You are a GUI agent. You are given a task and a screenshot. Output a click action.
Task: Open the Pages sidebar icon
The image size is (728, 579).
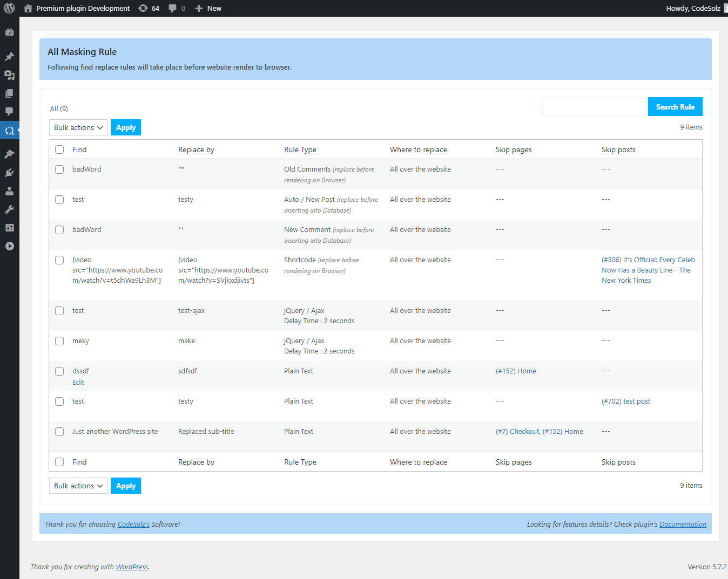coord(9,93)
